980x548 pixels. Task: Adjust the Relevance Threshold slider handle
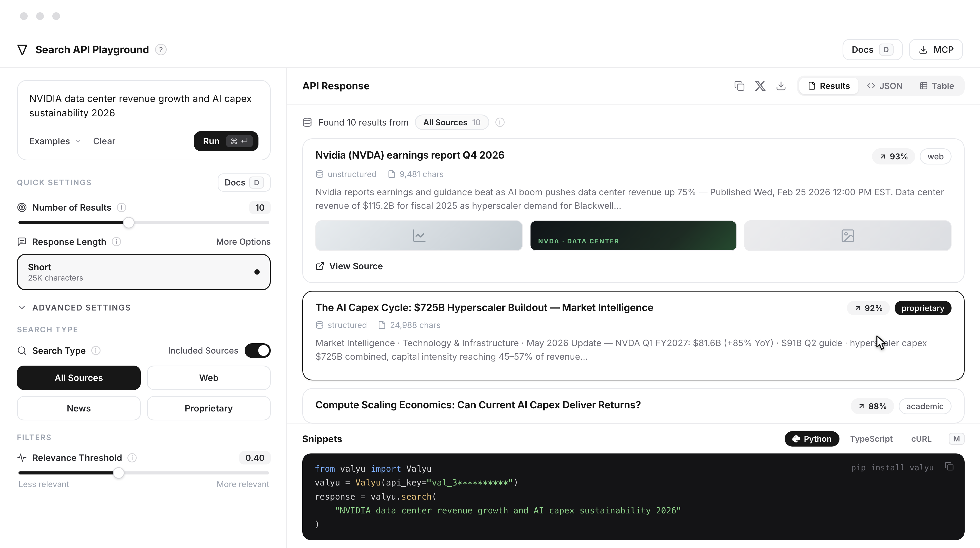point(119,473)
